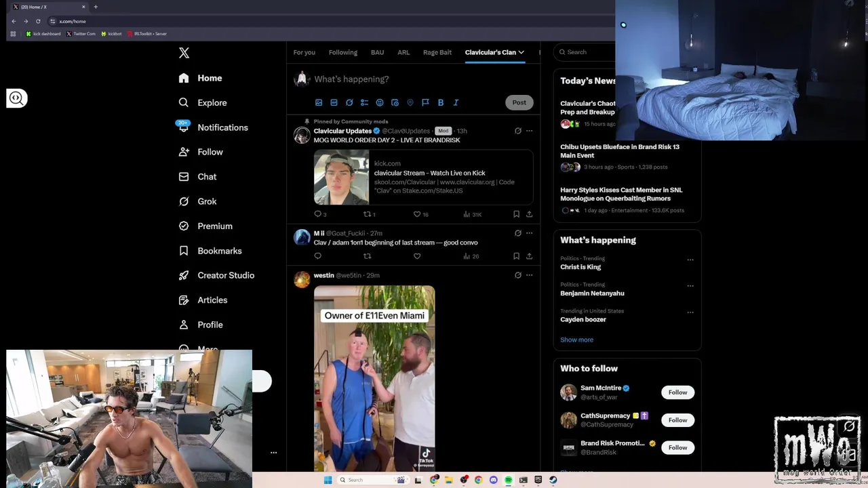Screen dimensions: 868x488
Task: Click Show more under What's happening
Action: pos(576,340)
